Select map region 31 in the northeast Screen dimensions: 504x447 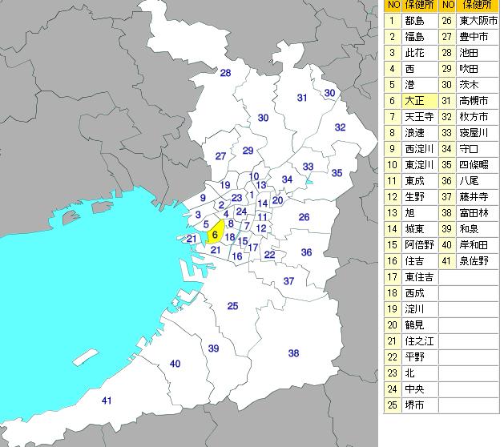(x=302, y=98)
